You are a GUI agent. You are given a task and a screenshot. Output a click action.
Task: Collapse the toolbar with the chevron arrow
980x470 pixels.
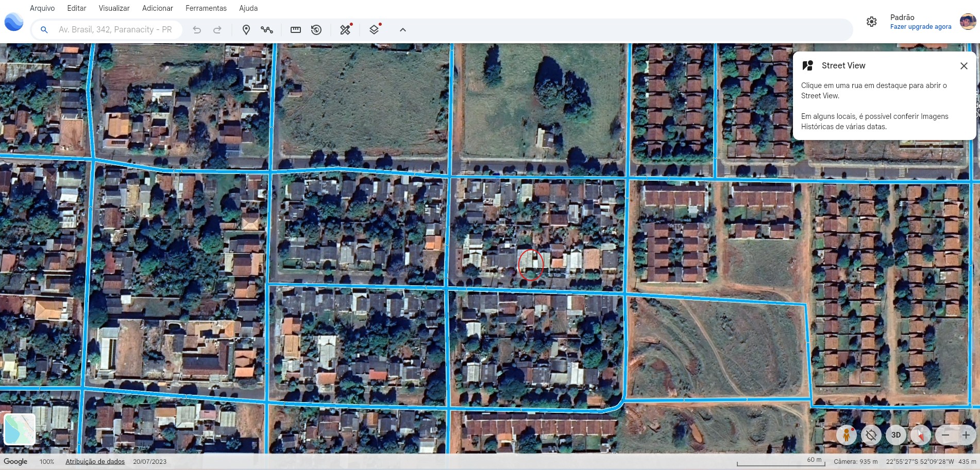tap(403, 30)
